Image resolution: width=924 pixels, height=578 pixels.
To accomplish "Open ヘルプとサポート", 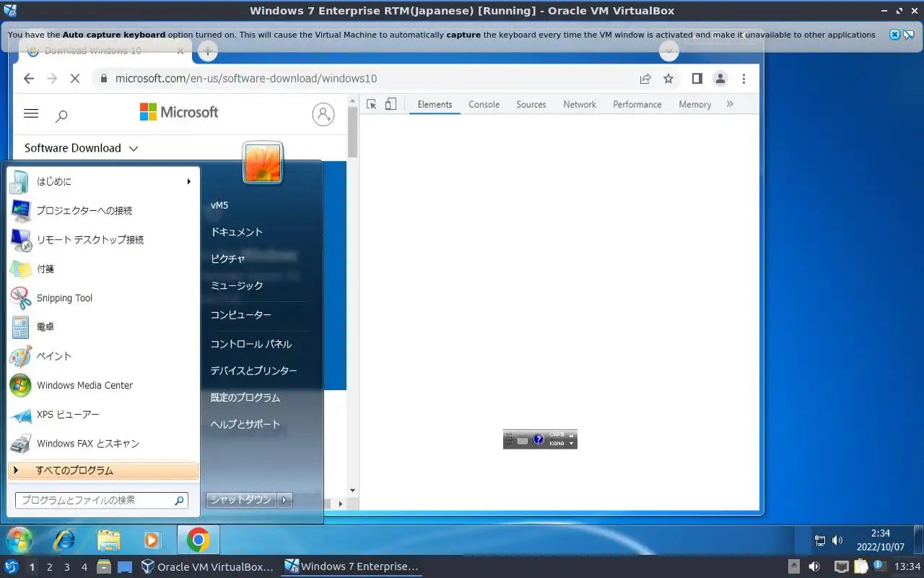I will 245,424.
